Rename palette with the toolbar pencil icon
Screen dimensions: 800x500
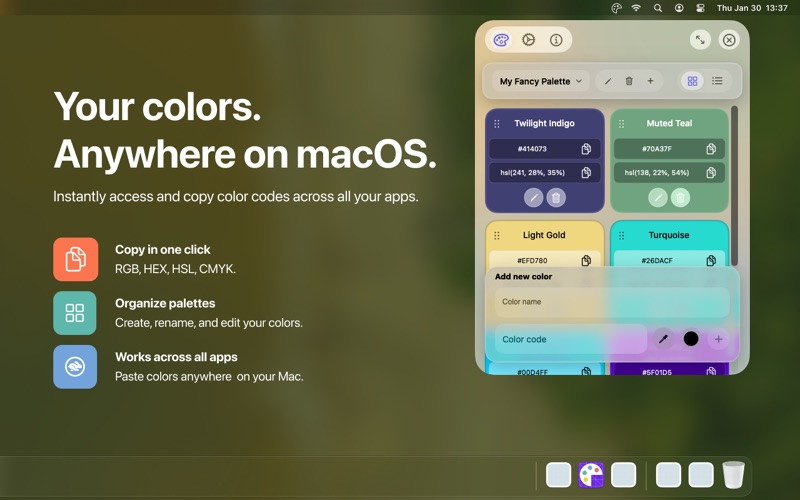click(608, 81)
